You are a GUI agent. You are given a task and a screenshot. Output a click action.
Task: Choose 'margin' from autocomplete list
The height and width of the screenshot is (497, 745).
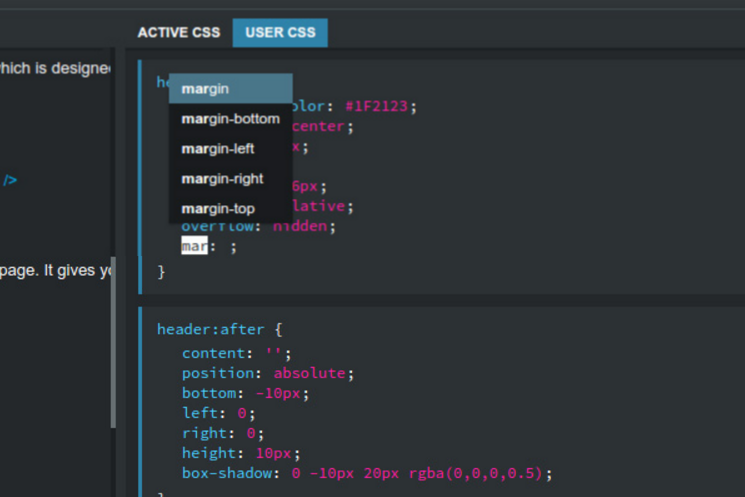230,89
